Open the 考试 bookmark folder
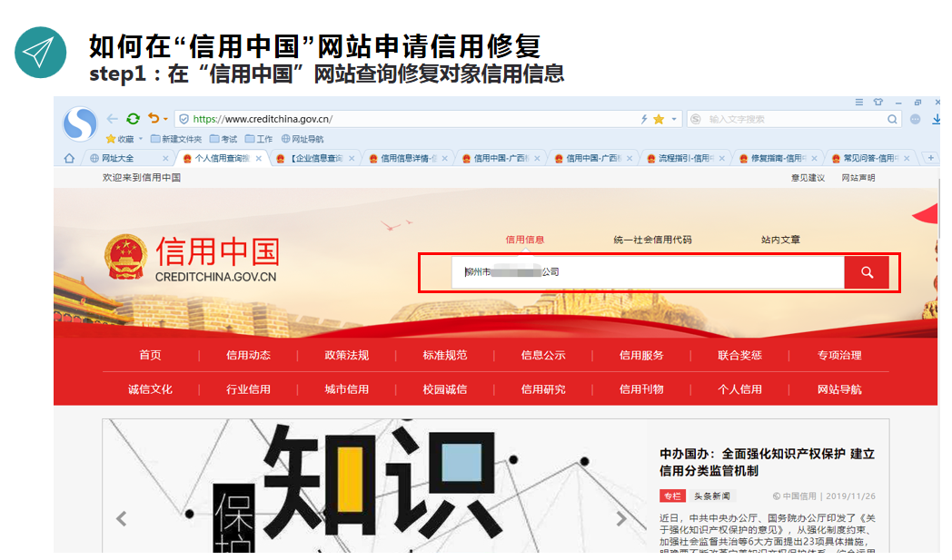The image size is (952, 560). pos(223,139)
